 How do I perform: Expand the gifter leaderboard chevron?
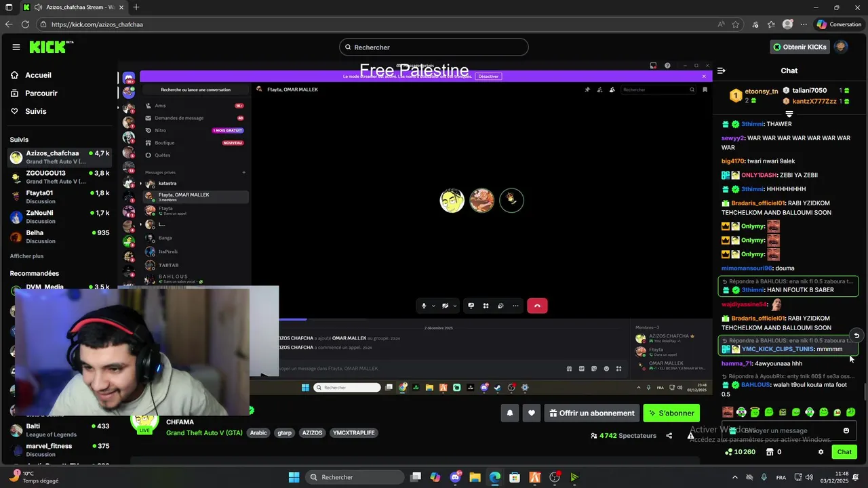click(789, 114)
